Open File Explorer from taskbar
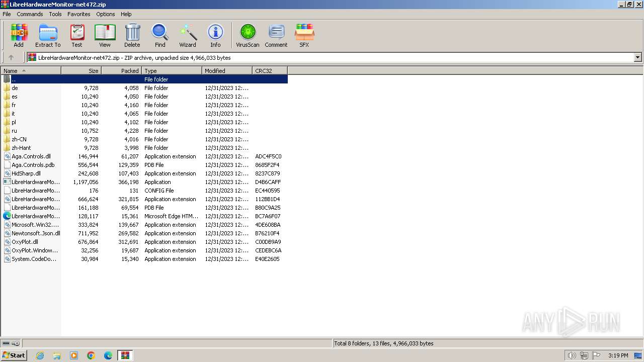 [x=57, y=355]
